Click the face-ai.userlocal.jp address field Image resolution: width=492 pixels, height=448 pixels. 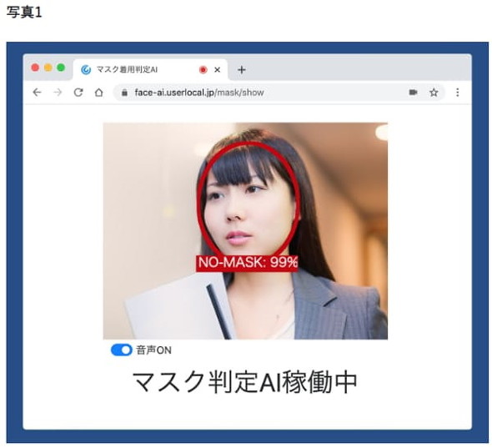pyautogui.click(x=279, y=93)
